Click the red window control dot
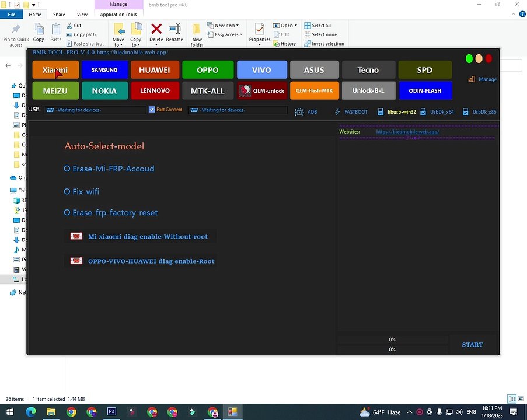Screen dimensions: 527x420 pos(488,58)
